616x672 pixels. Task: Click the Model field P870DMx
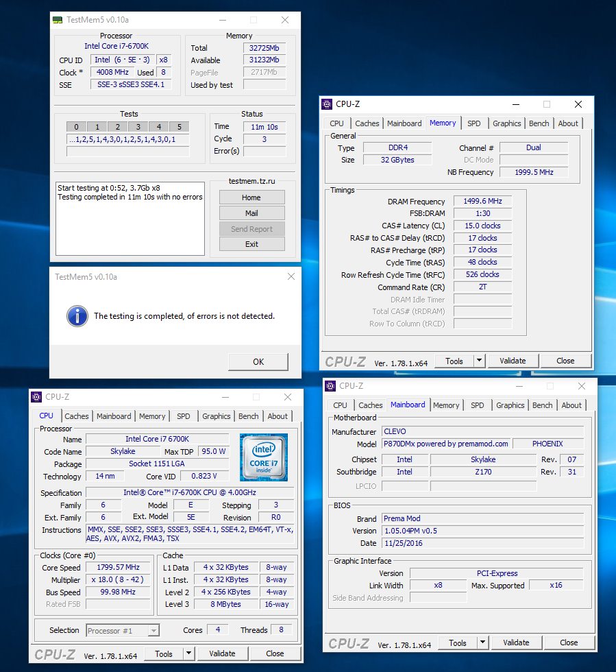(x=445, y=444)
